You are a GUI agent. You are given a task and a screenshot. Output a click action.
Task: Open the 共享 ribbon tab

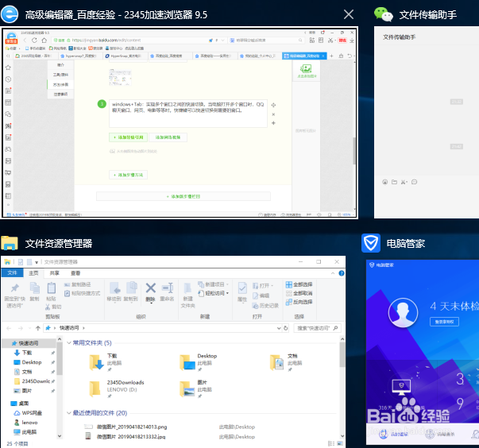(54, 273)
